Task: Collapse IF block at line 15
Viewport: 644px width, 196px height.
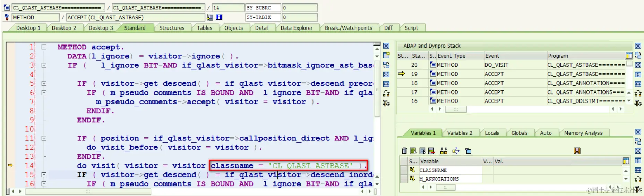Action: (x=44, y=174)
